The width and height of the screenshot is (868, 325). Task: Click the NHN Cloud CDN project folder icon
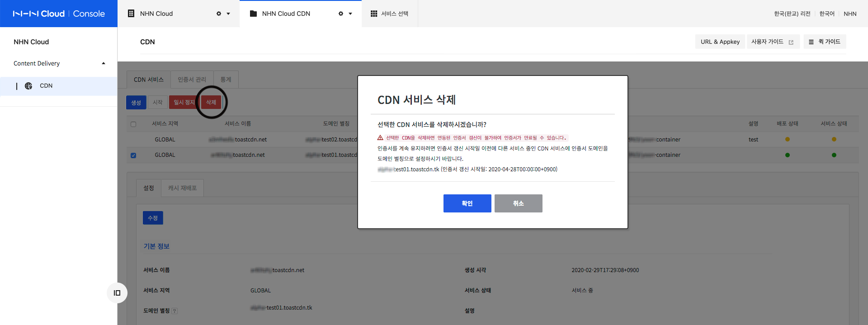click(253, 14)
